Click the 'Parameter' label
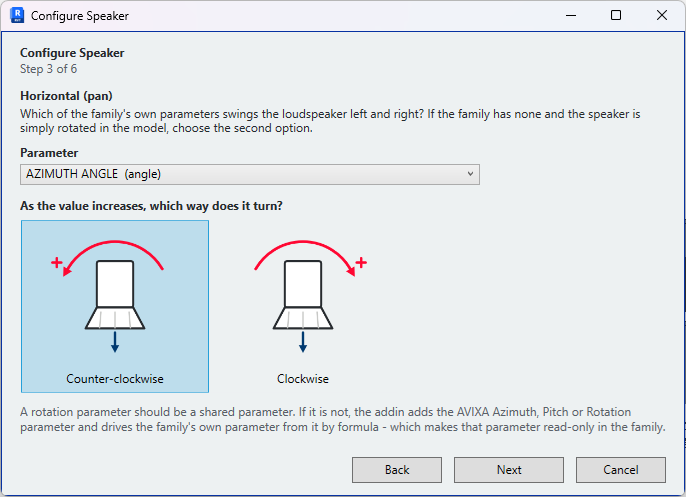 click(49, 153)
